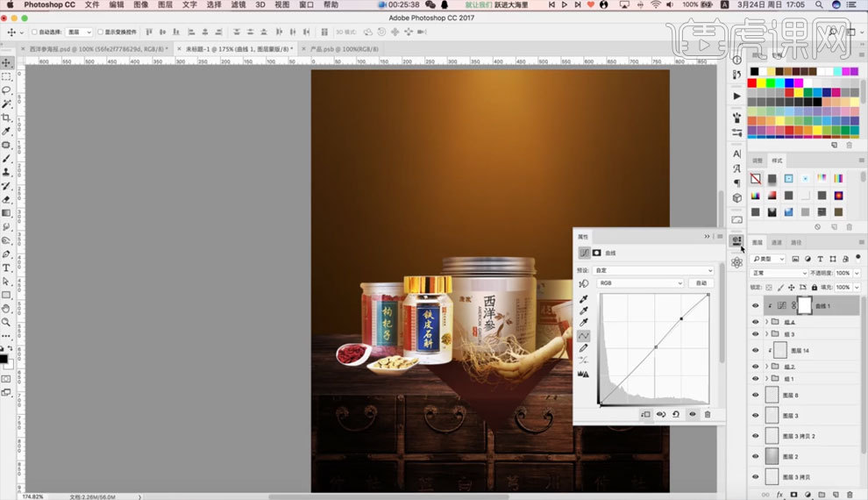Viewport: 868px width, 500px height.
Task: Open the RGB channel dropdown
Action: [641, 283]
